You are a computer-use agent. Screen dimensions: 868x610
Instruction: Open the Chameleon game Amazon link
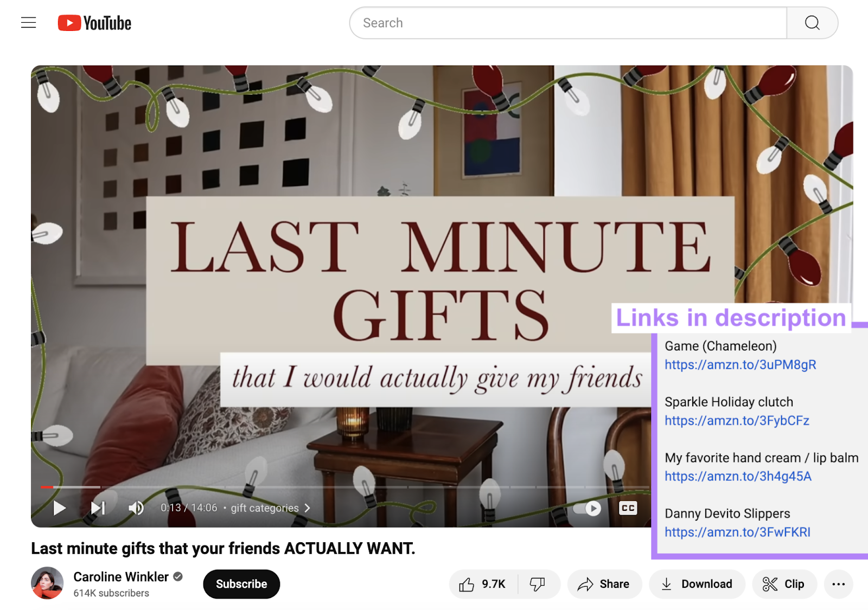pyautogui.click(x=740, y=365)
